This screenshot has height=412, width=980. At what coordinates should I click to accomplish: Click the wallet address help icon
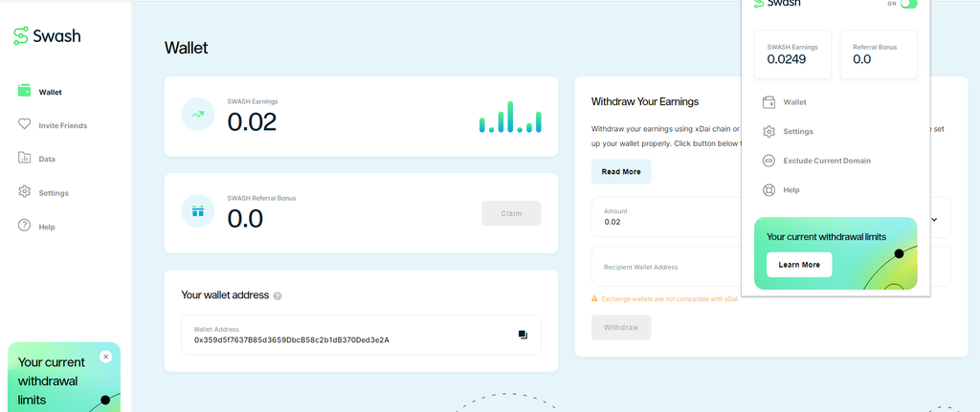(278, 296)
